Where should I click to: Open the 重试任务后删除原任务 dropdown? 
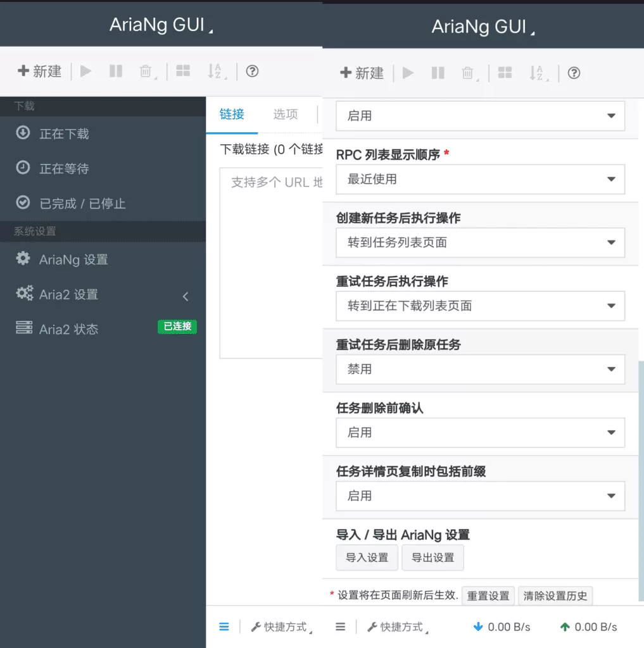point(480,369)
